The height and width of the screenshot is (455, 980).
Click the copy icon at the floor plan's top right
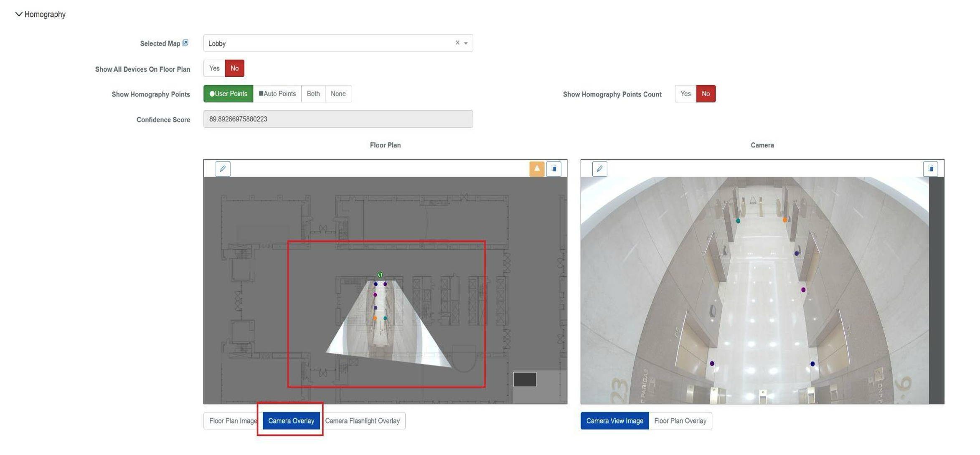point(554,169)
